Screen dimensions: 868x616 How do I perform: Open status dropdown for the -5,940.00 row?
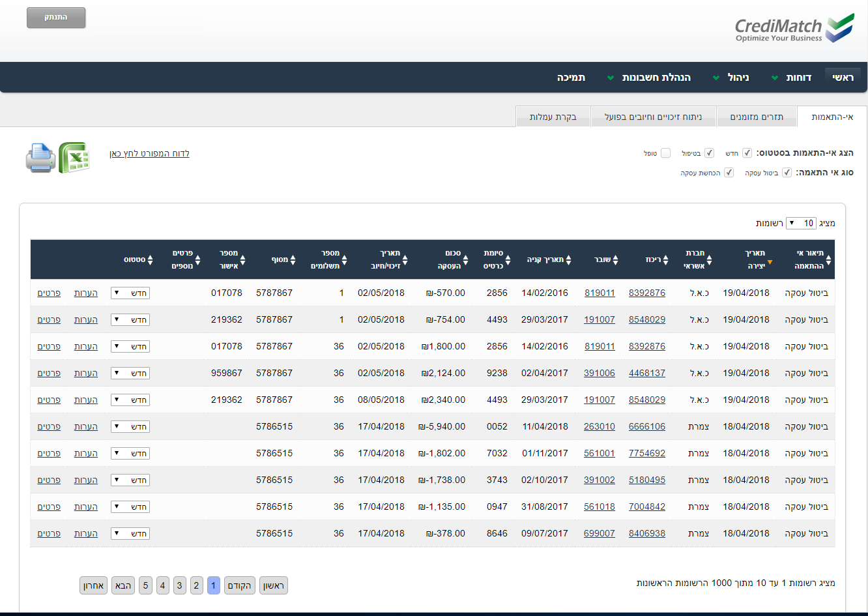[130, 426]
